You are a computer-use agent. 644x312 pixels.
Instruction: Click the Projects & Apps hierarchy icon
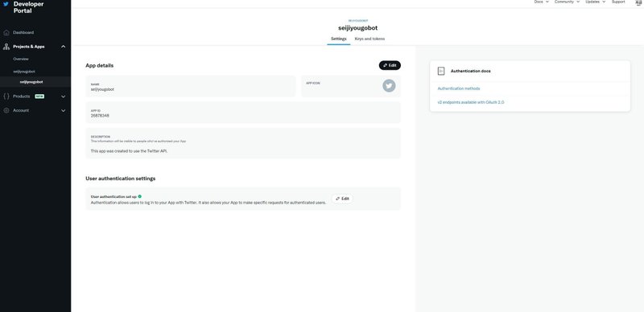pos(6,47)
